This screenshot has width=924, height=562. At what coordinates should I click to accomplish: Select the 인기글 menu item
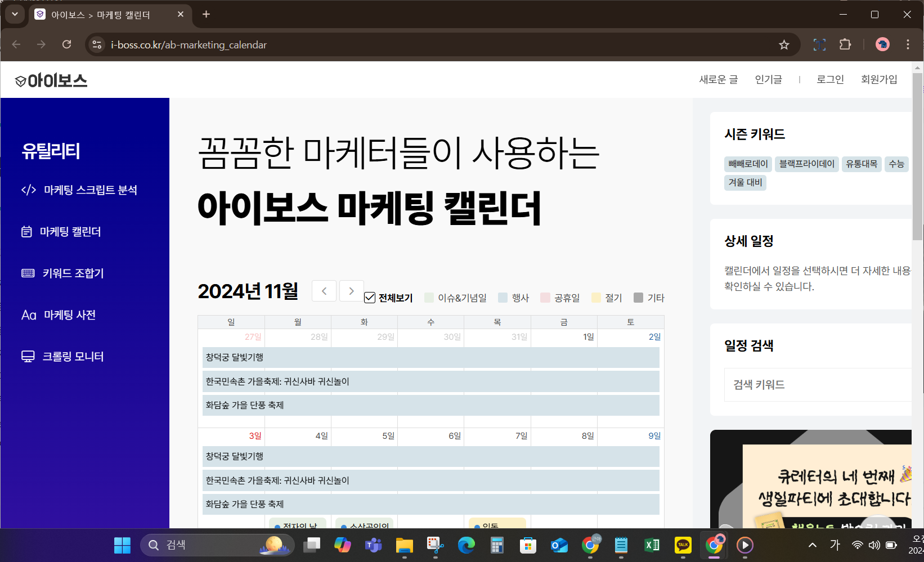click(768, 79)
